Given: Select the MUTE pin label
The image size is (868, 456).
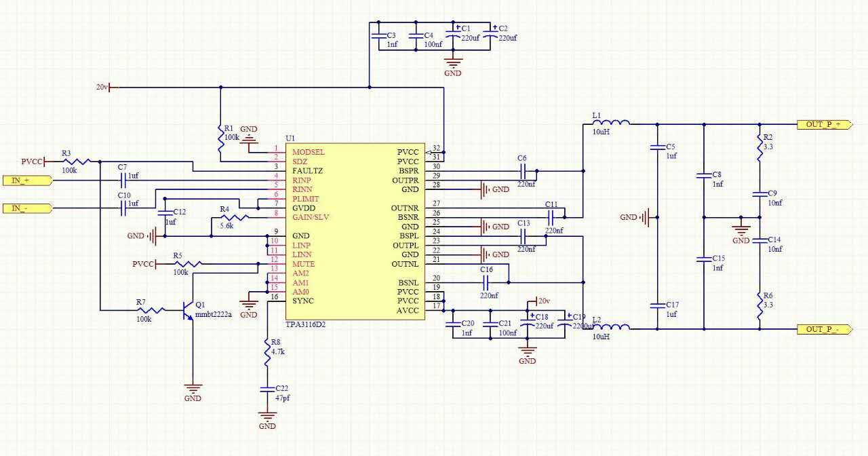Looking at the screenshot, I should tap(304, 264).
